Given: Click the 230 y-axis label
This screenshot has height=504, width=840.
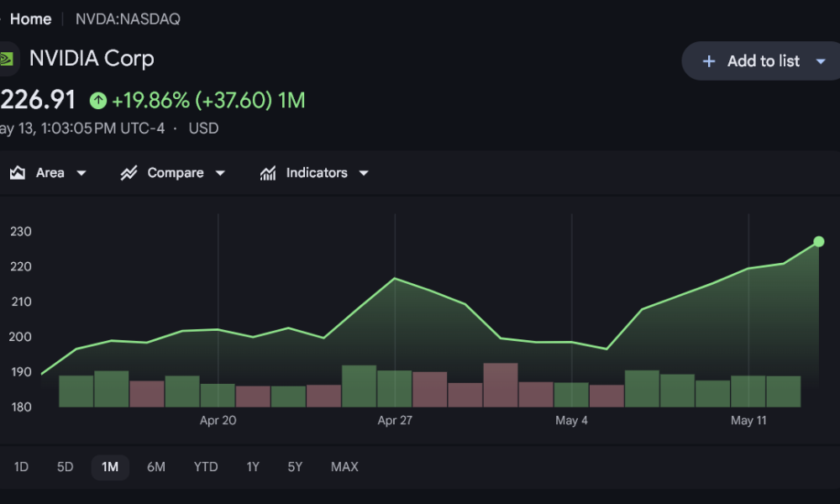Looking at the screenshot, I should click(x=21, y=232).
